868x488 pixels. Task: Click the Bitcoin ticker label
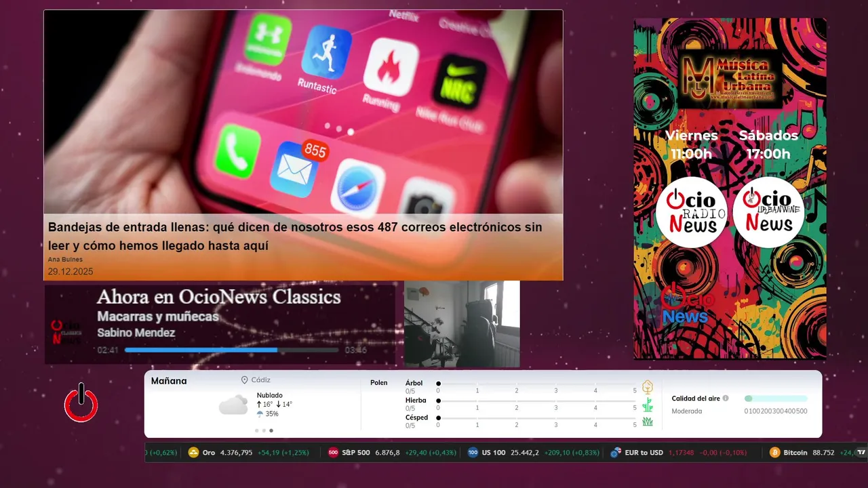795,453
